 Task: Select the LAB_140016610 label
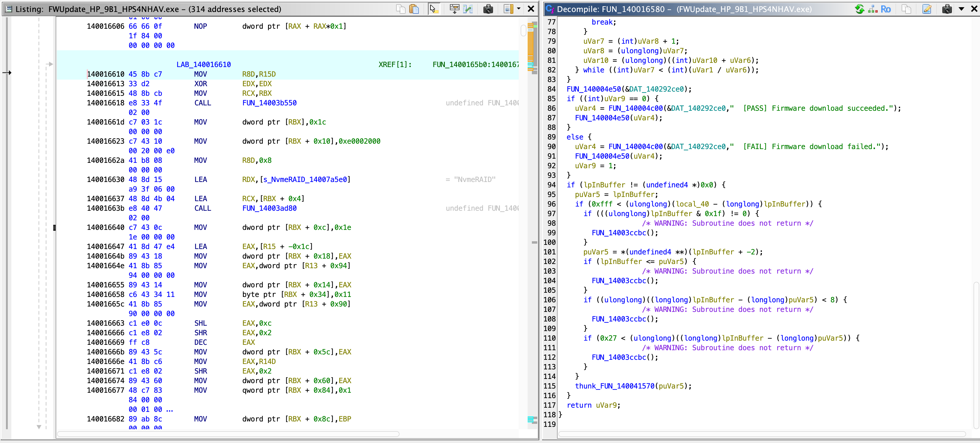coord(203,64)
